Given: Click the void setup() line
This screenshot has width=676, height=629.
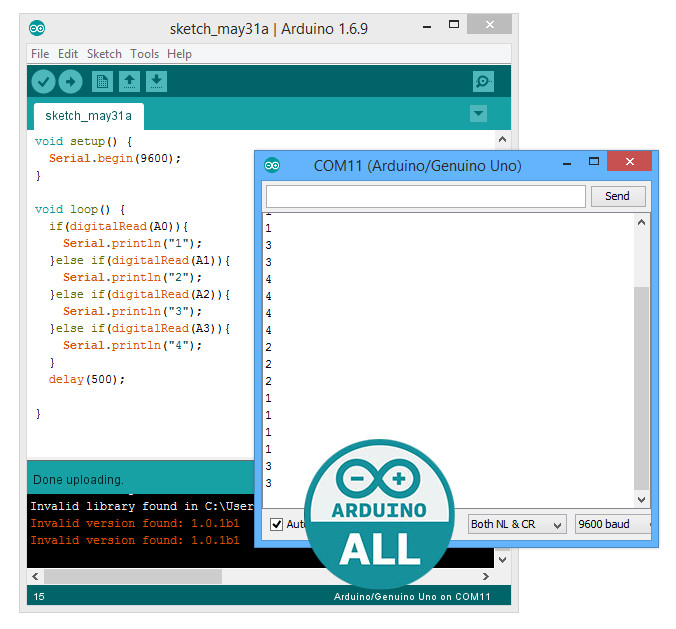Looking at the screenshot, I should pyautogui.click(x=84, y=141).
